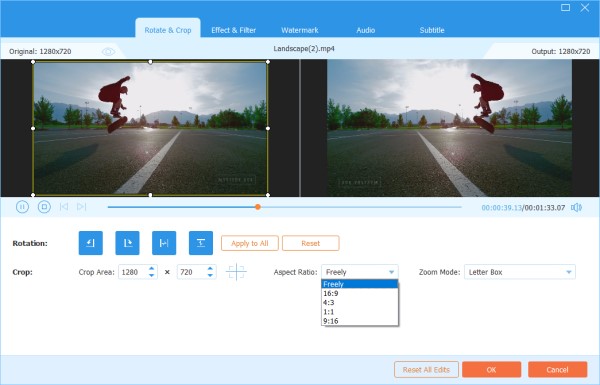This screenshot has width=600, height=385.
Task: Click the Reset All Edits button
Action: pos(426,370)
